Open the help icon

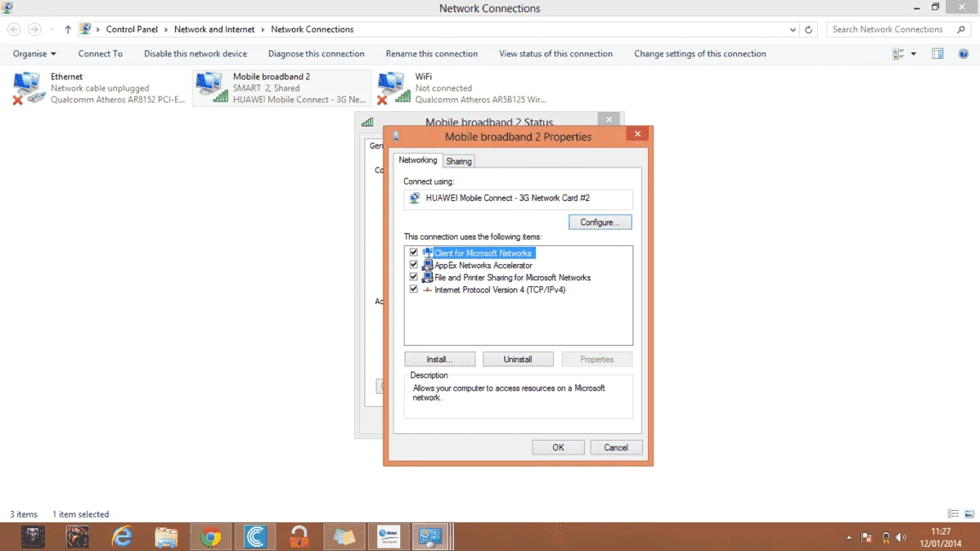[963, 54]
